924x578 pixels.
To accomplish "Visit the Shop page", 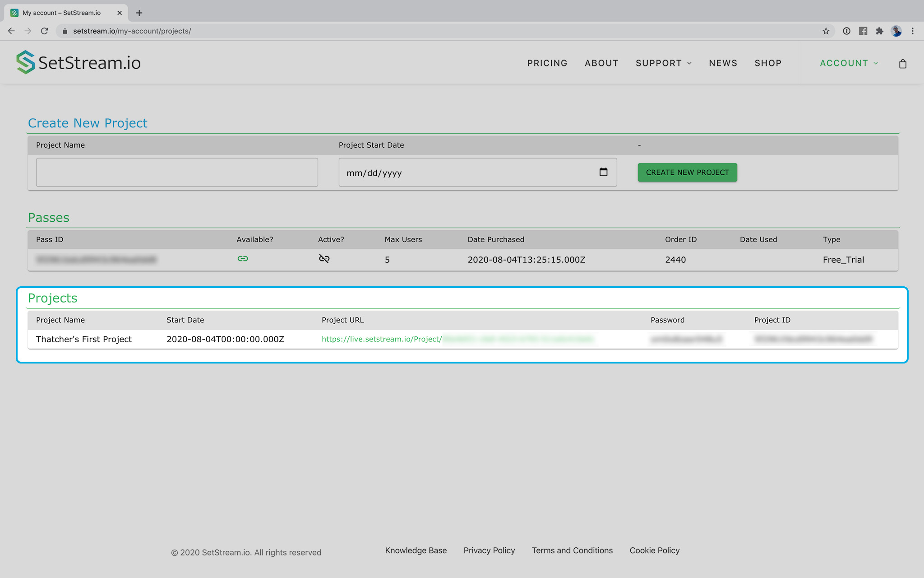I will coord(768,63).
